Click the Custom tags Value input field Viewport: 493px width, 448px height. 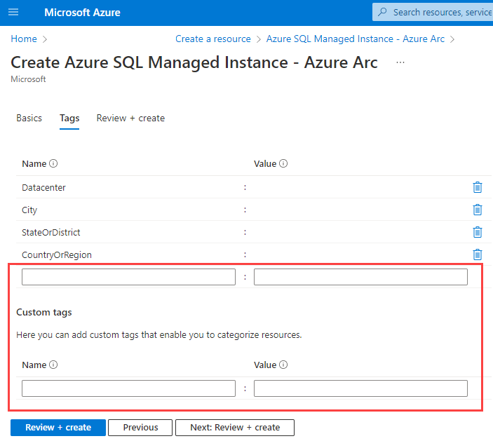(x=360, y=388)
